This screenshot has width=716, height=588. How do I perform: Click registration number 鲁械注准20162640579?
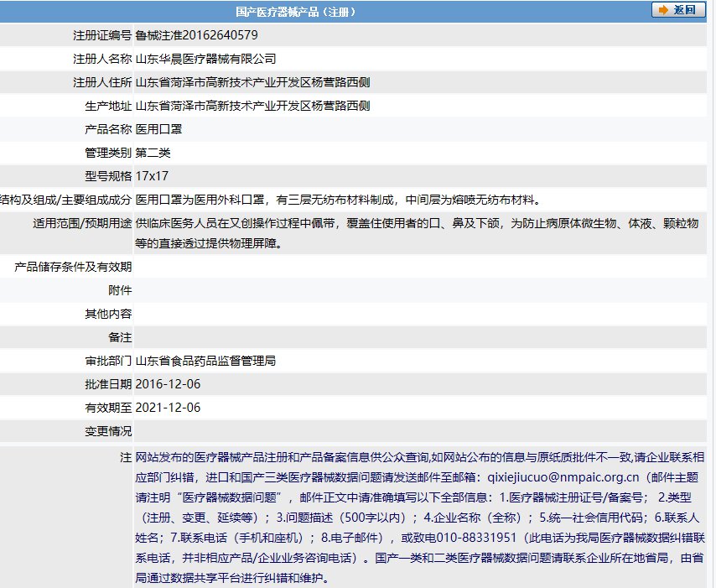pyautogui.click(x=196, y=35)
